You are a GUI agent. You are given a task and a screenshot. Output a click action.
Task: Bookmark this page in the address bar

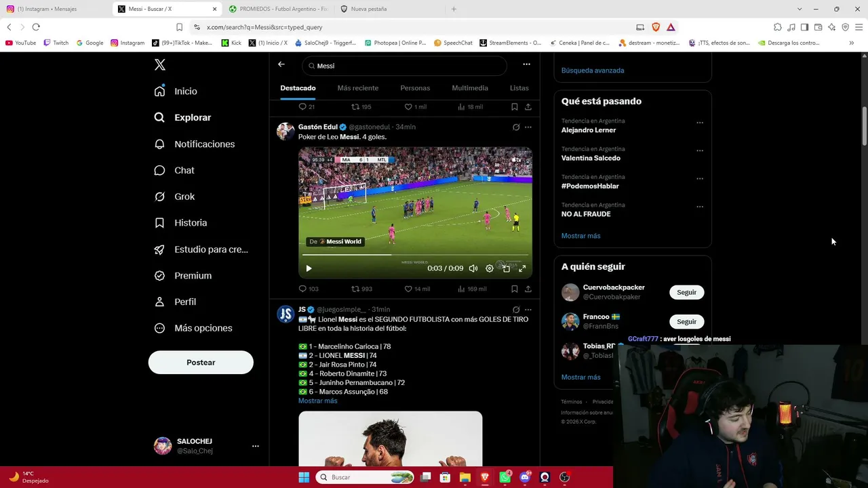click(x=179, y=27)
